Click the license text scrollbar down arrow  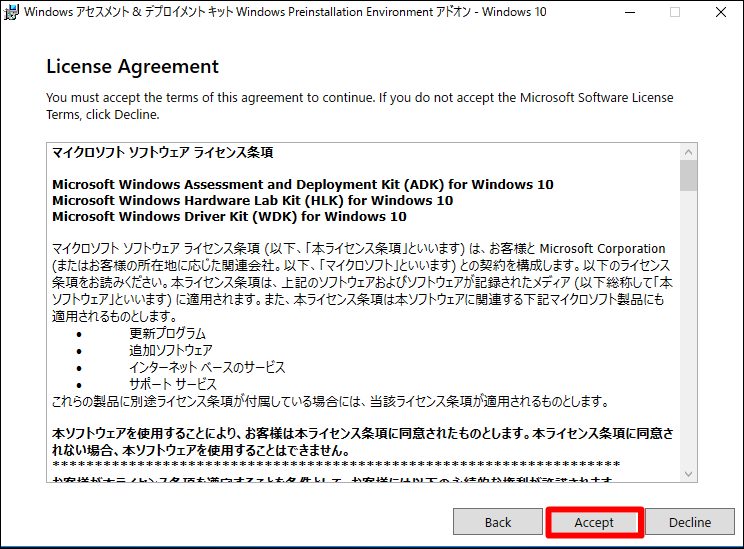click(x=688, y=474)
